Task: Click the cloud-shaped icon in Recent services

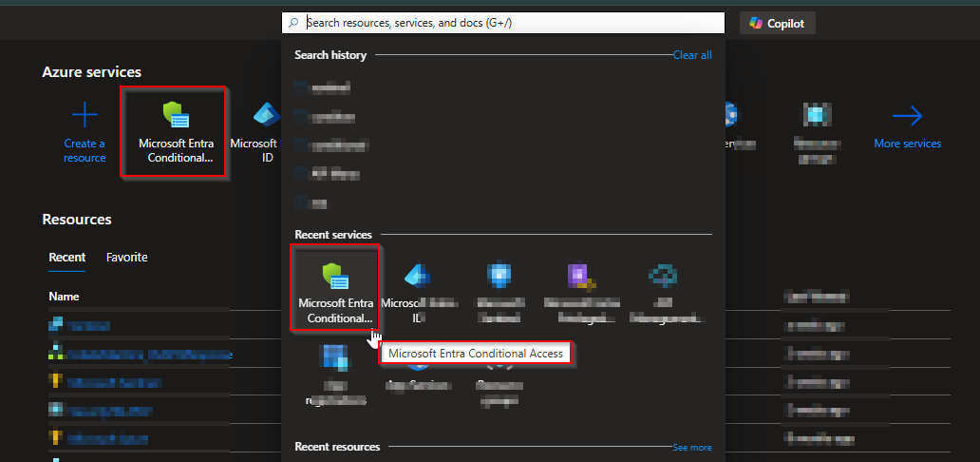Action: 662,277
